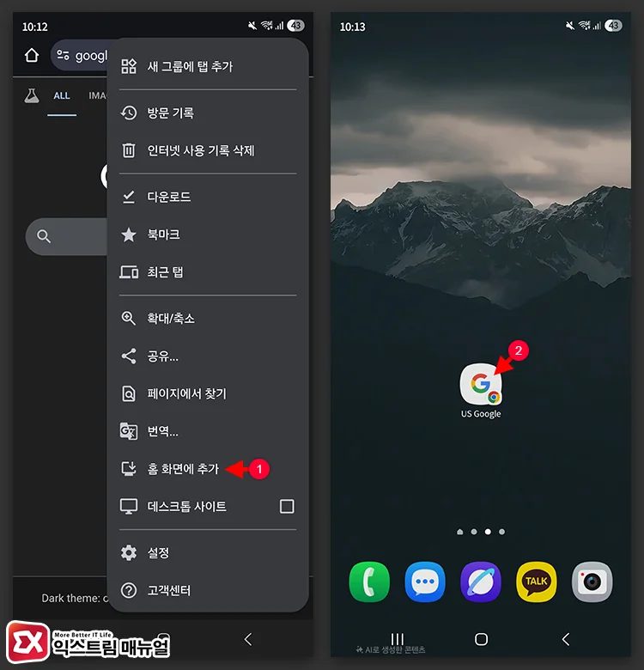Tap the home-shaped page indicator

(x=460, y=532)
